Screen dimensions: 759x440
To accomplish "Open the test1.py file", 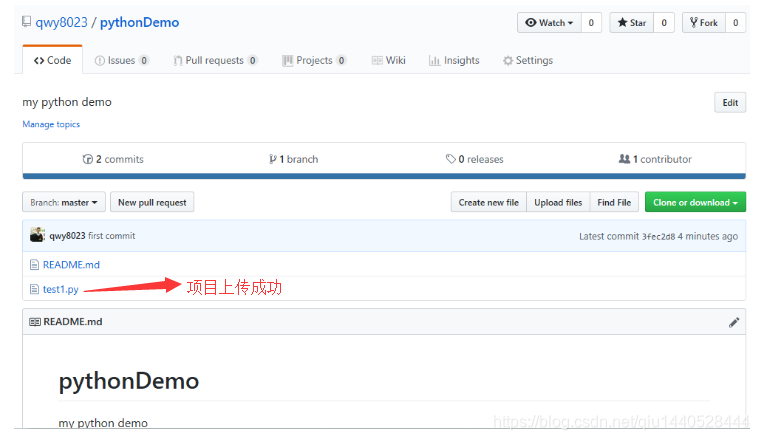I will tap(61, 289).
